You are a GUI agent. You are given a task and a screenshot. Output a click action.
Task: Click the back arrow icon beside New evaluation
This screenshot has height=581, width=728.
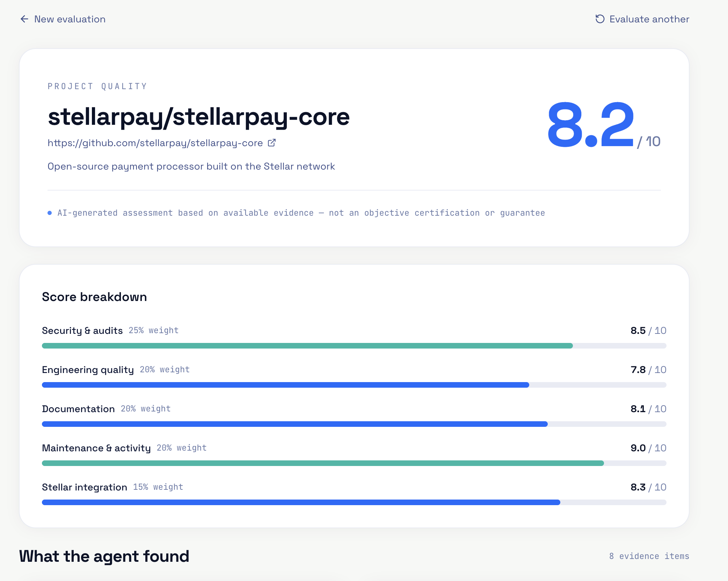tap(24, 19)
